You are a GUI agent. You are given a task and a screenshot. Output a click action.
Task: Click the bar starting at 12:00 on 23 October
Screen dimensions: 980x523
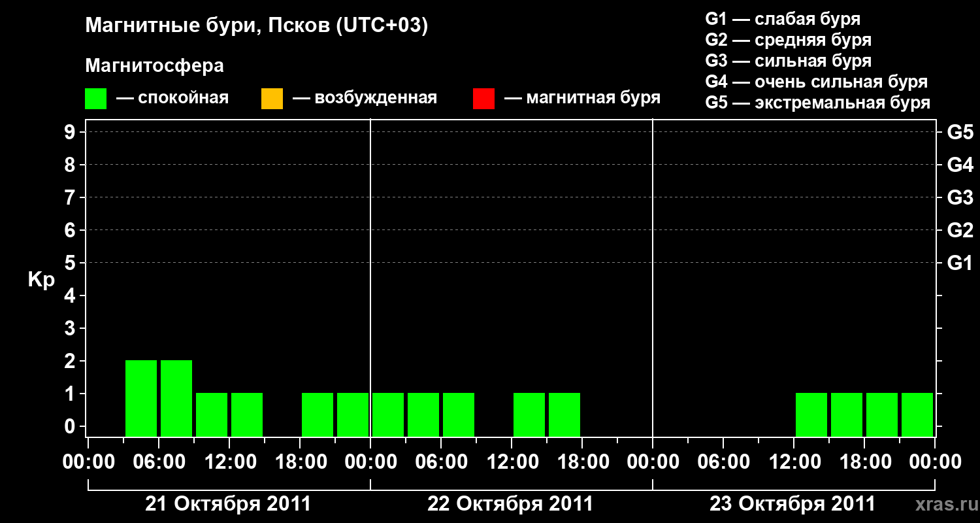click(811, 414)
